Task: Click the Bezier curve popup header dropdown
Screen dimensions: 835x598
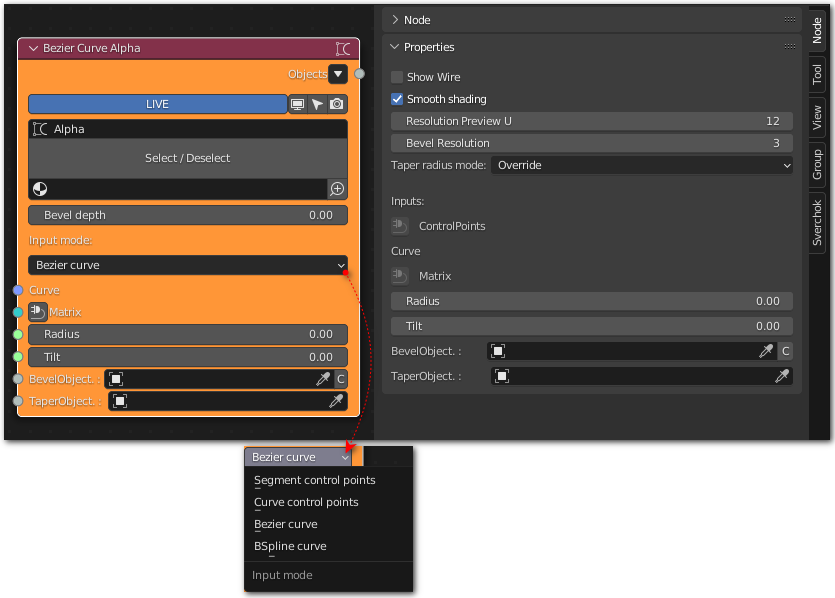Action: coord(298,457)
